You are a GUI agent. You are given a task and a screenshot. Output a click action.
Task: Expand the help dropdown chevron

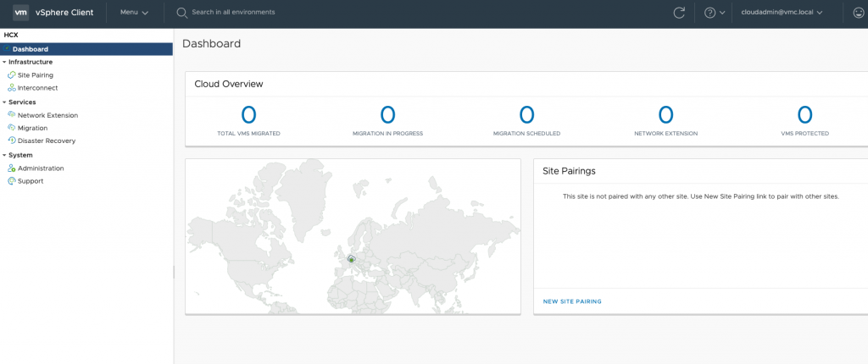[x=722, y=14]
